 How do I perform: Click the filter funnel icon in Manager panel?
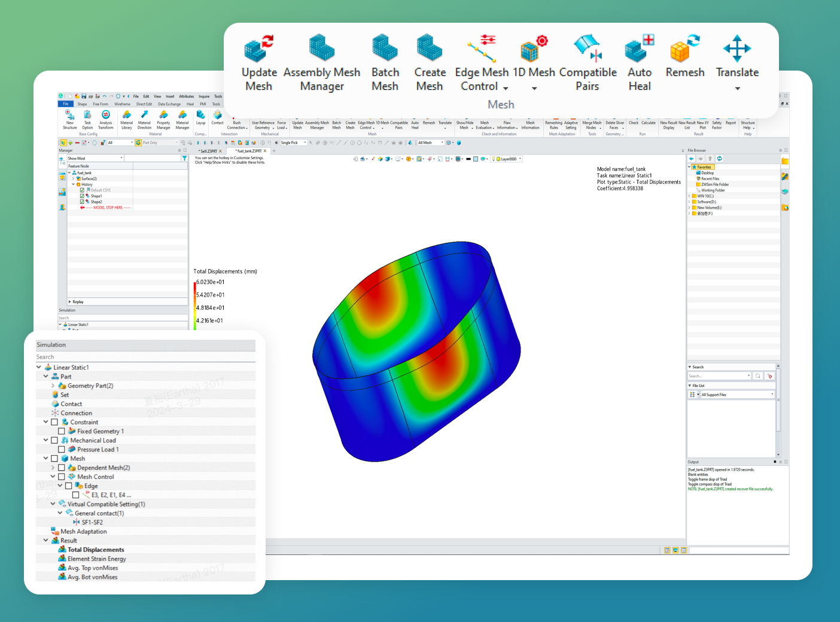point(184,158)
